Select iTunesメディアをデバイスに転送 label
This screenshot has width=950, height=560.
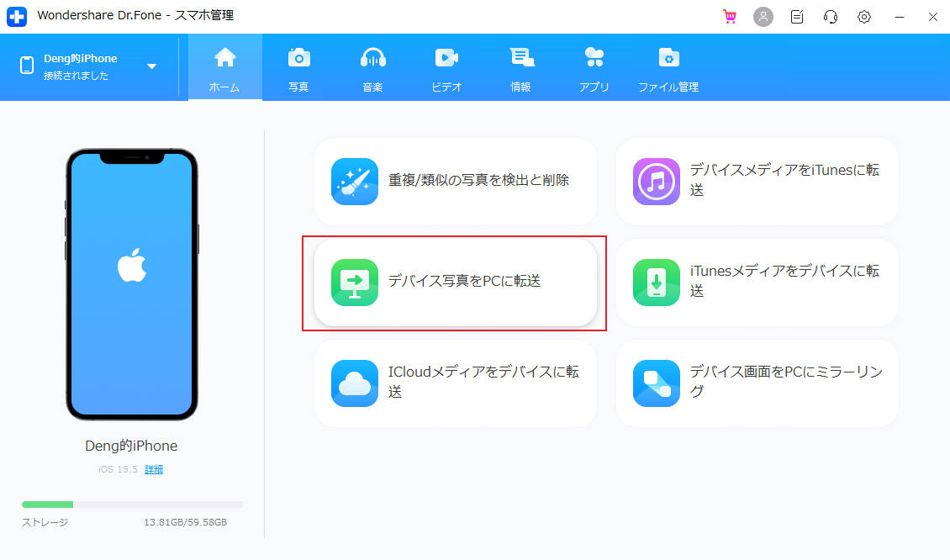click(x=784, y=281)
